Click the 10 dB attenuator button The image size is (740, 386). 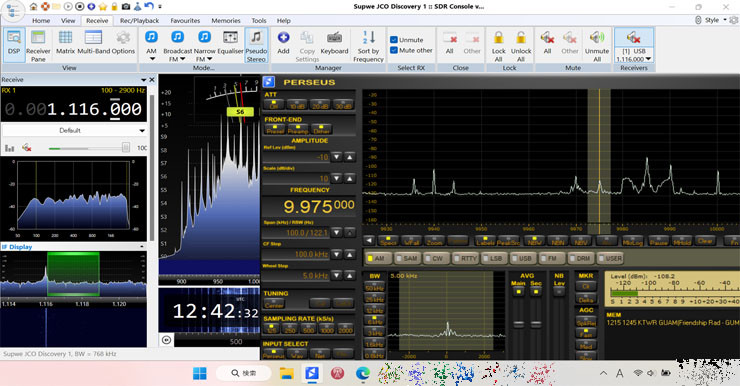(296, 105)
